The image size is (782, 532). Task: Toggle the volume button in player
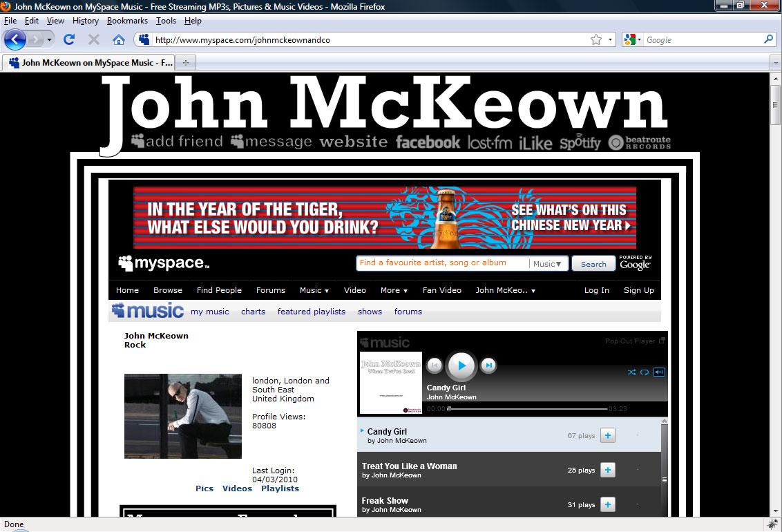(659, 372)
